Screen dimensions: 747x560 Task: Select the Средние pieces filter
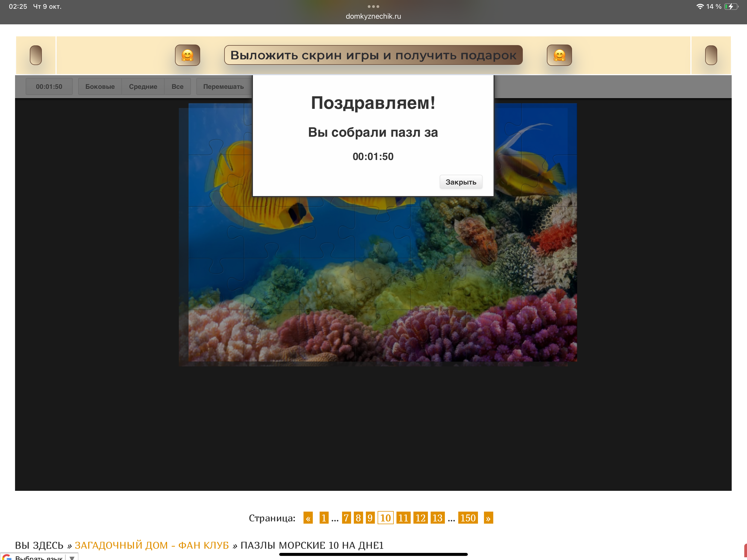coord(143,86)
